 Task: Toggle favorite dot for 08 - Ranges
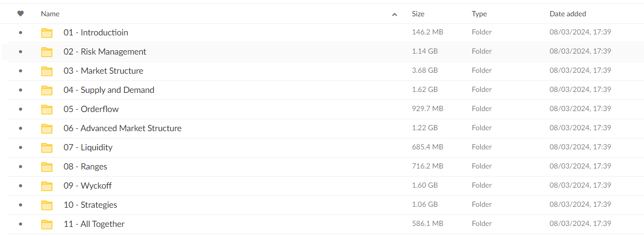pos(20,167)
